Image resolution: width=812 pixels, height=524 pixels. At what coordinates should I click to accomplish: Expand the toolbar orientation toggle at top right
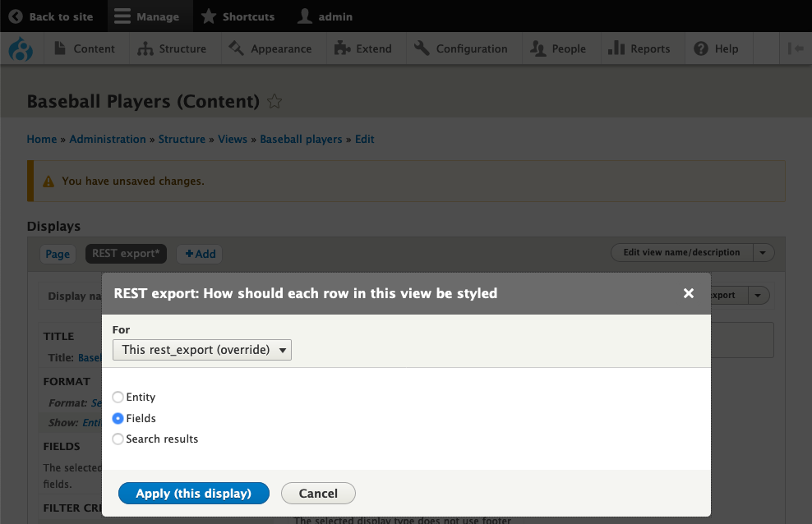(796, 48)
